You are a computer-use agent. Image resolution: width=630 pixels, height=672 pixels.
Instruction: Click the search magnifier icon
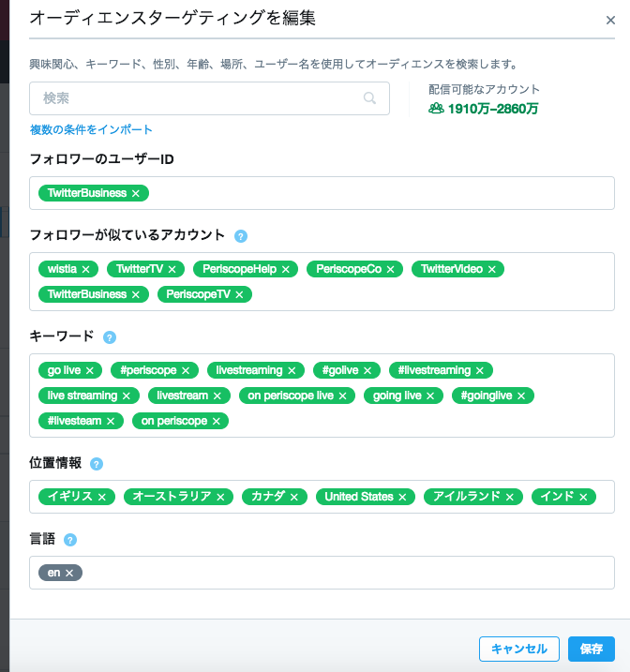tap(369, 98)
